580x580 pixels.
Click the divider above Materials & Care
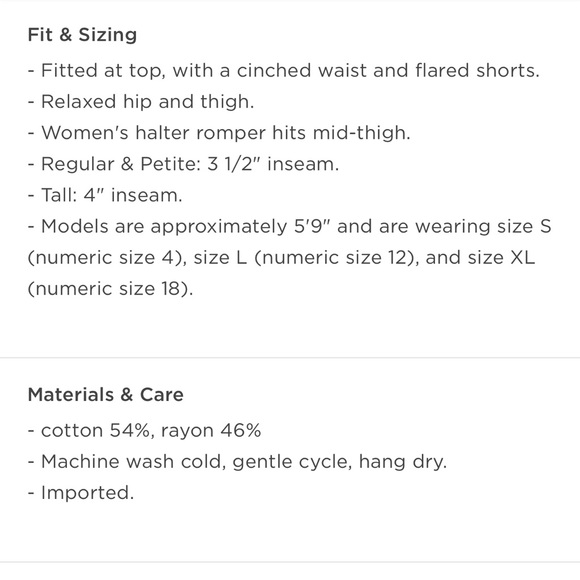coord(290,358)
